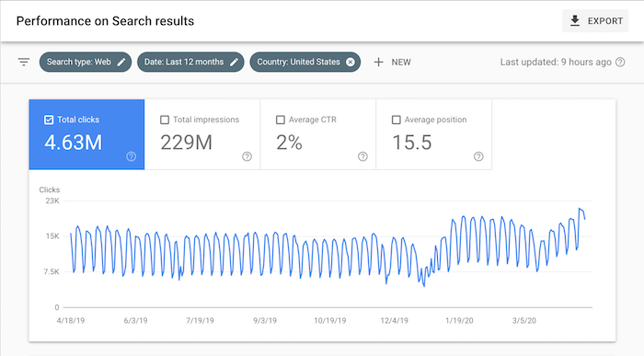The width and height of the screenshot is (644, 356).
Task: Add a NEW filter
Action: (x=392, y=62)
